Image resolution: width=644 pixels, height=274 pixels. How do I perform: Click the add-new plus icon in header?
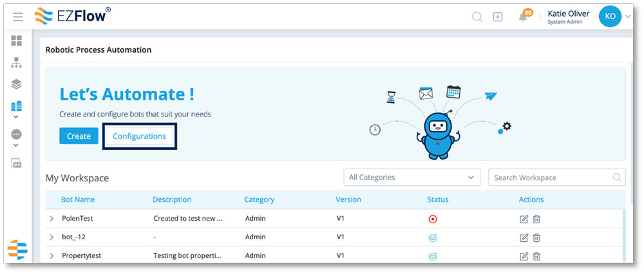[x=498, y=17]
